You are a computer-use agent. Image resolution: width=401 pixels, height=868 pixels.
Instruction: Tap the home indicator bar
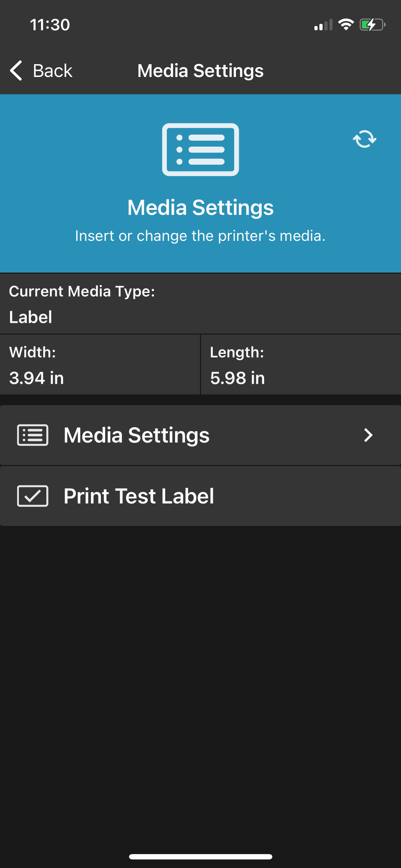pos(200,857)
